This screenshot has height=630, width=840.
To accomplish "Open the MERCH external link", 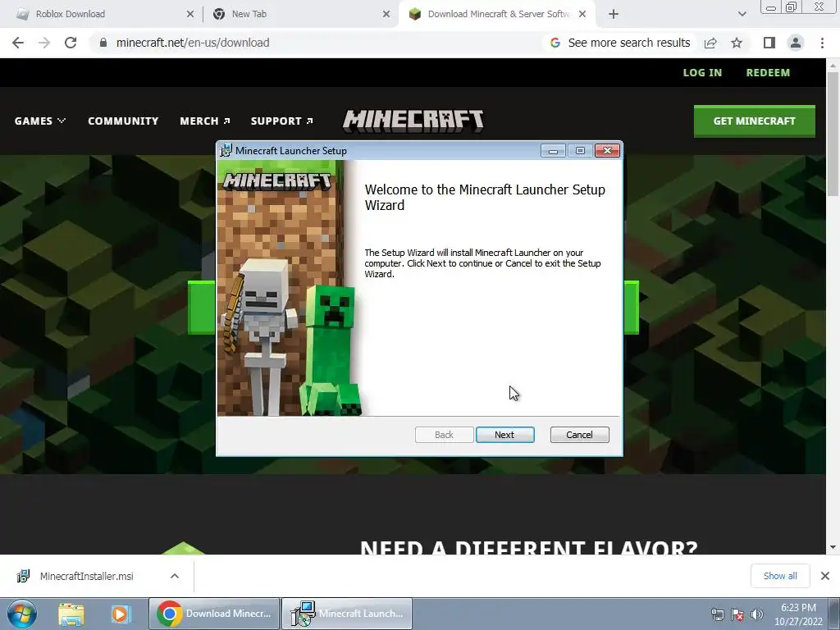I will point(204,121).
